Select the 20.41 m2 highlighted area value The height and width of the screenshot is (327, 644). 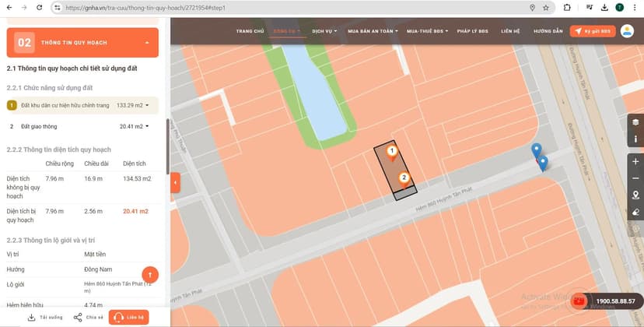[x=135, y=211]
